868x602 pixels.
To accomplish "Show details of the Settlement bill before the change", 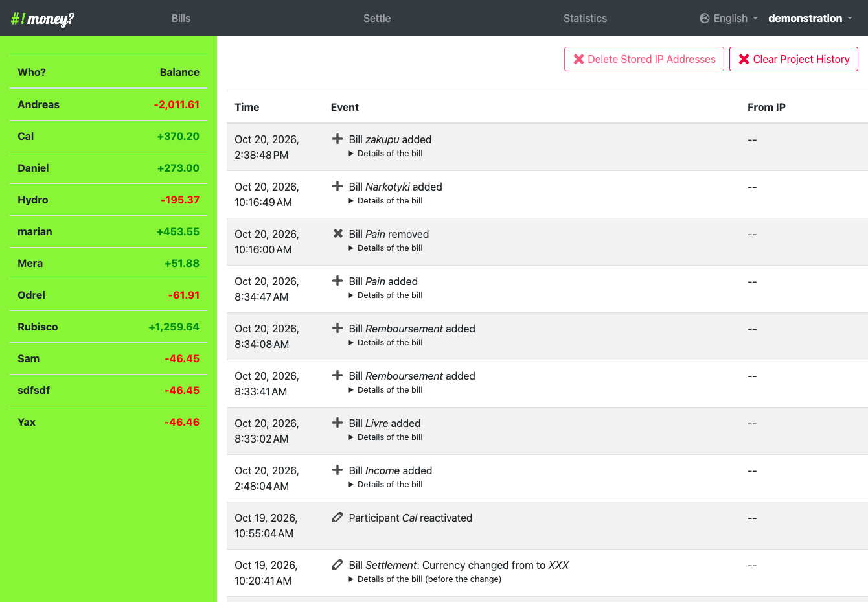I will (425, 579).
